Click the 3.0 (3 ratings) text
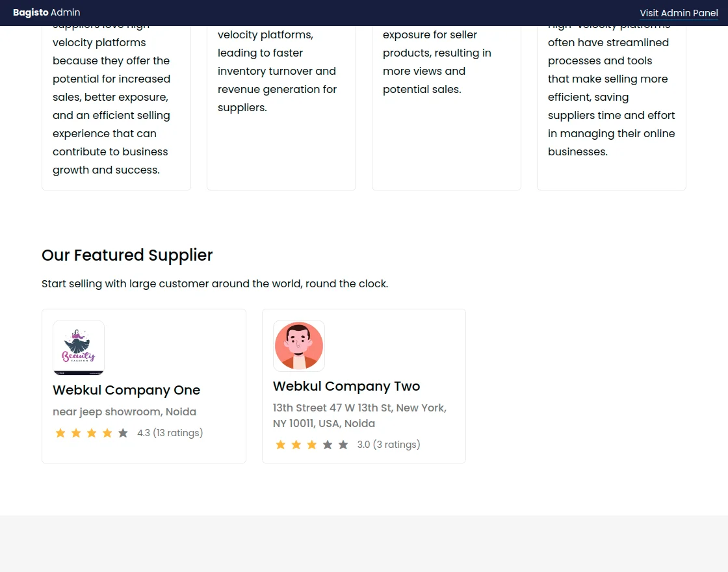 (388, 445)
